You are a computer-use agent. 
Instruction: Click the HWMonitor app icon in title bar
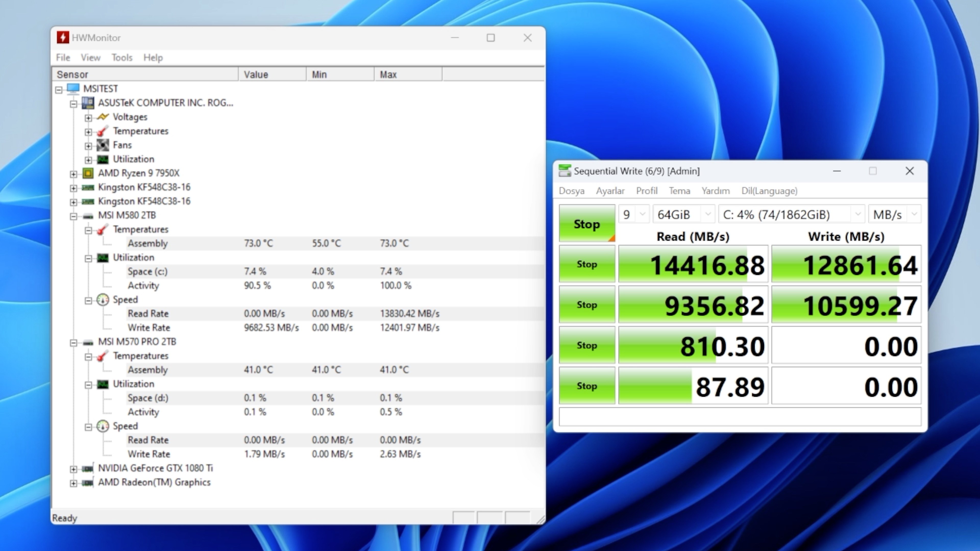pos(63,37)
